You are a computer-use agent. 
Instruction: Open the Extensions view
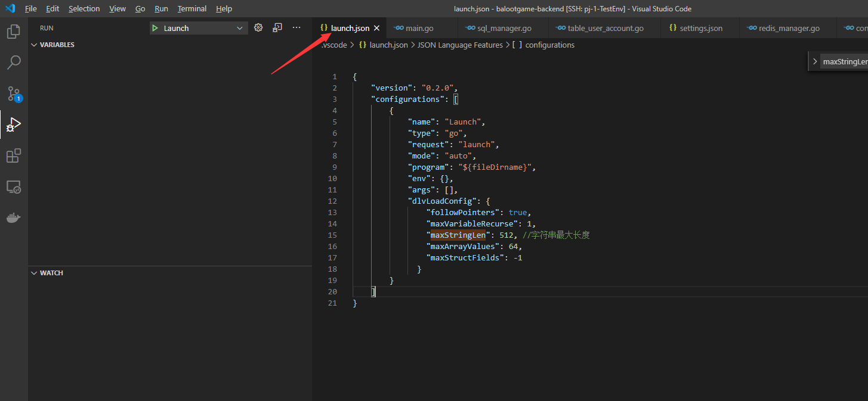tap(13, 156)
